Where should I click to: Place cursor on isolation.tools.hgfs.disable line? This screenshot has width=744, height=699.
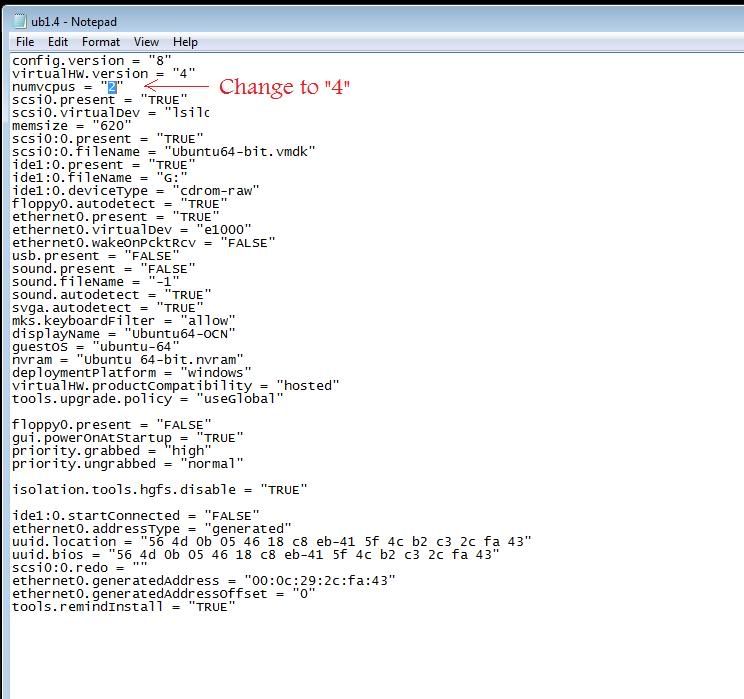[160, 490]
